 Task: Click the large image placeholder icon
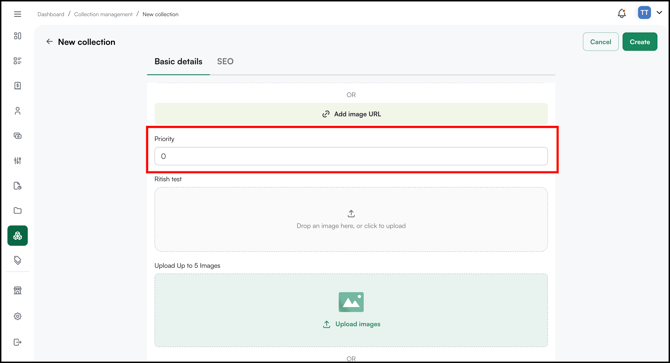tap(351, 302)
